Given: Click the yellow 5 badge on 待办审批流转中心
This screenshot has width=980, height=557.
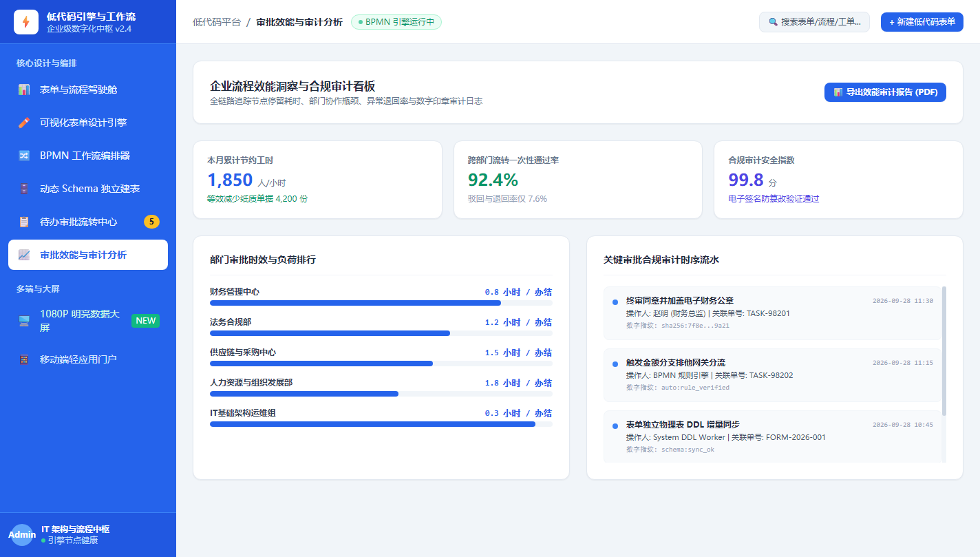Looking at the screenshot, I should click(x=151, y=222).
